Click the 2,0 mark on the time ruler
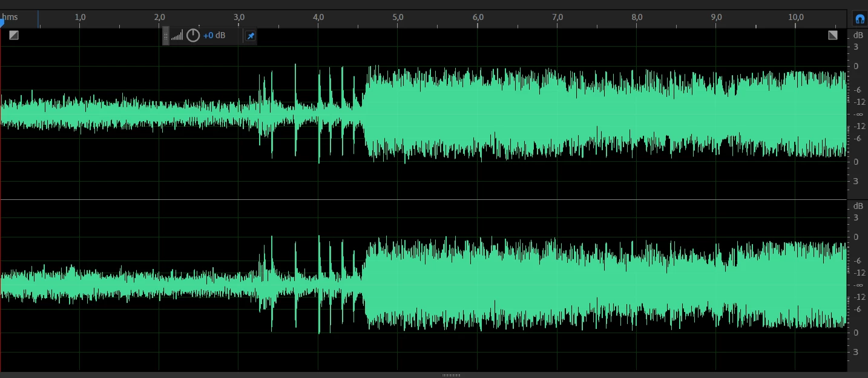This screenshot has width=868, height=378. tap(160, 18)
